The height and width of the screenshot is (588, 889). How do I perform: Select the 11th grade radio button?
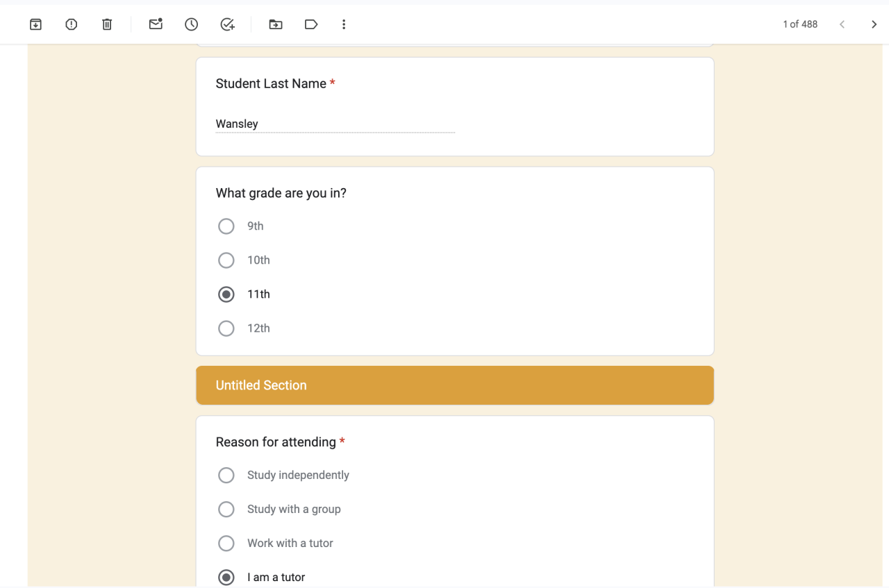point(226,294)
